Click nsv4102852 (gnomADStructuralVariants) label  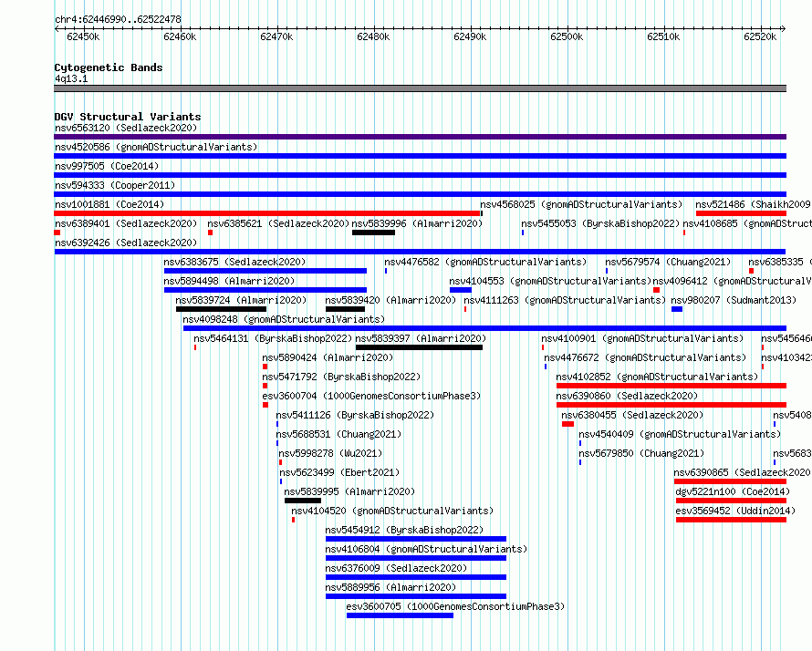pyautogui.click(x=657, y=377)
